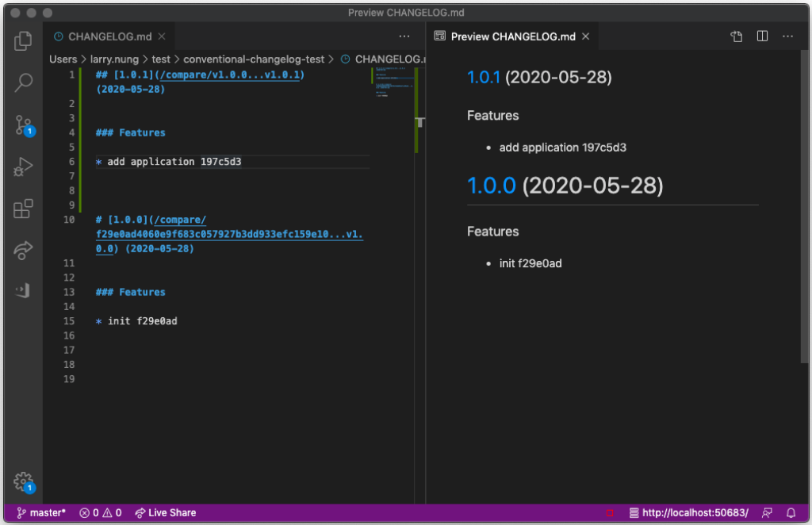Click the editor minimap overview
Image resolution: width=812 pixels, height=525 pixels.
pyautogui.click(x=393, y=82)
